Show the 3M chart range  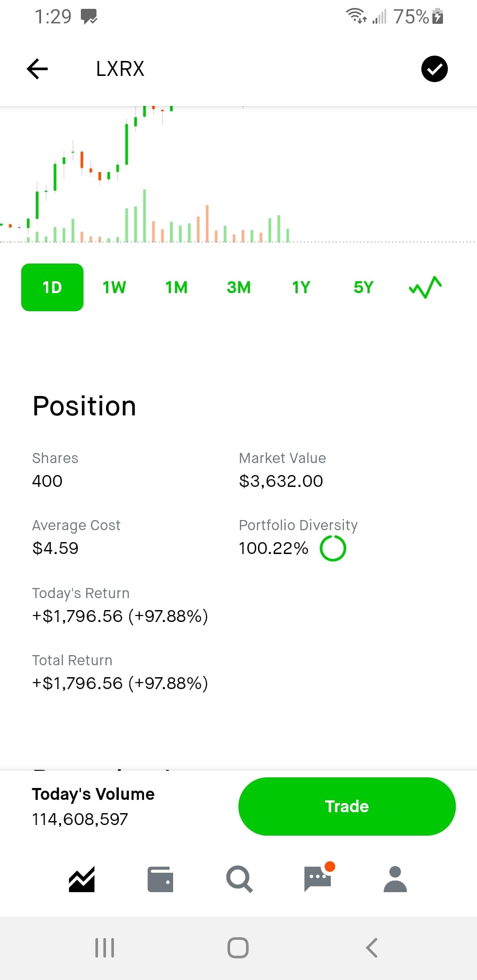point(238,287)
